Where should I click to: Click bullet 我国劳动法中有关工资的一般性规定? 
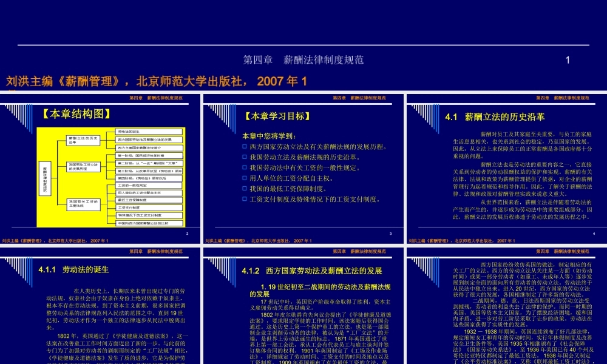pos(305,168)
